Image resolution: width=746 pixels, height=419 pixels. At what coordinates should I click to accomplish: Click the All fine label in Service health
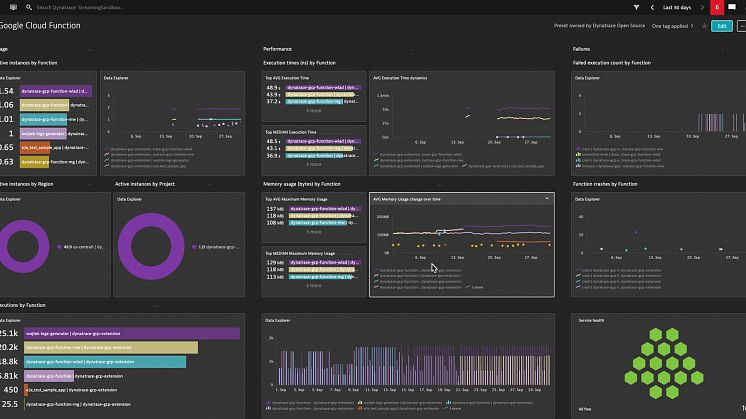click(x=585, y=409)
